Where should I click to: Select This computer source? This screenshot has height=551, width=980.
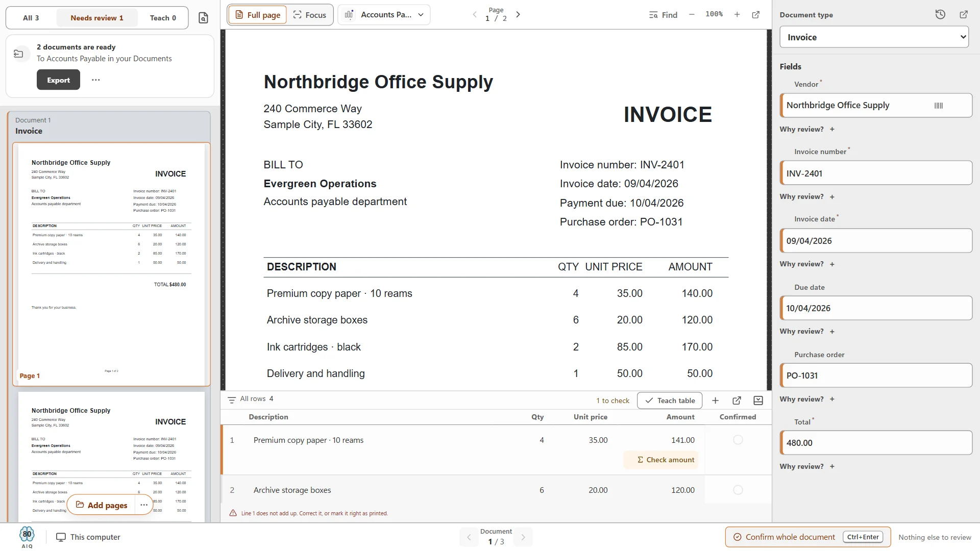pyautogui.click(x=88, y=537)
